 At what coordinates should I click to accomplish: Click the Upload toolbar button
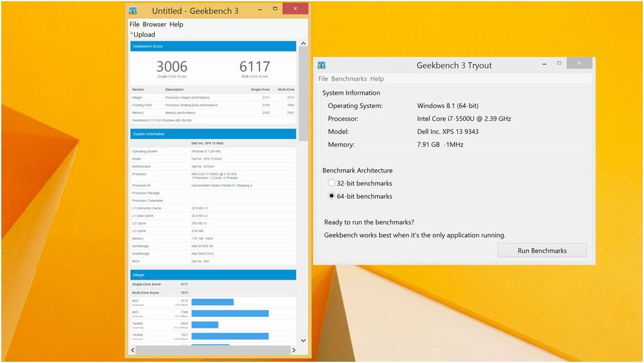point(143,34)
